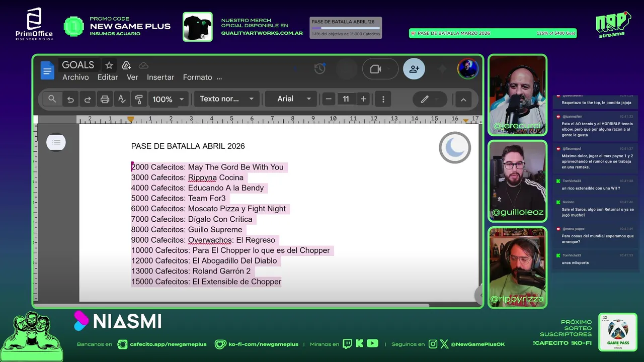Click the left indent ruler marker
The width and height of the screenshot is (644, 362).
coord(131,119)
